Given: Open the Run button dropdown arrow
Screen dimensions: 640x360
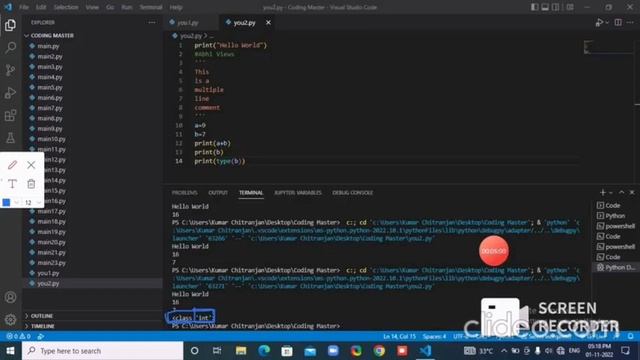Looking at the screenshot, I should point(607,23).
